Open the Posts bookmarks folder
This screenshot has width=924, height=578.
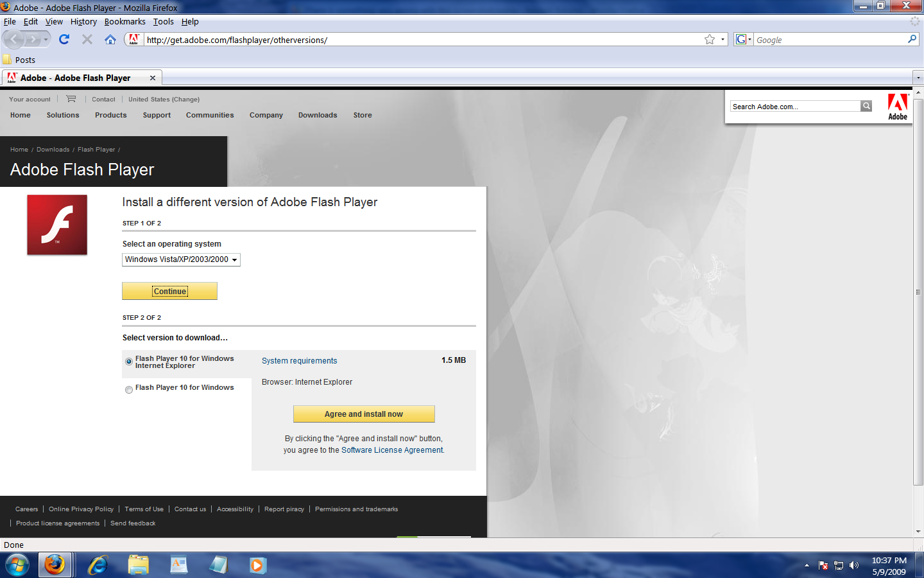pos(19,60)
